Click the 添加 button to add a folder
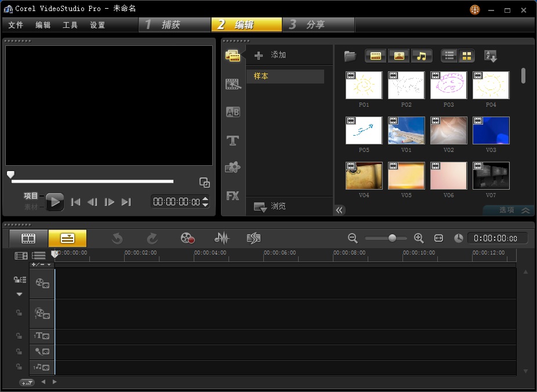The height and width of the screenshot is (392, 537). point(271,55)
